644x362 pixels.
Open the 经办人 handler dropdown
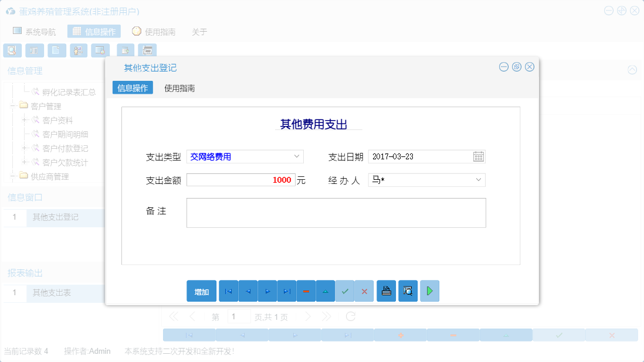point(479,180)
